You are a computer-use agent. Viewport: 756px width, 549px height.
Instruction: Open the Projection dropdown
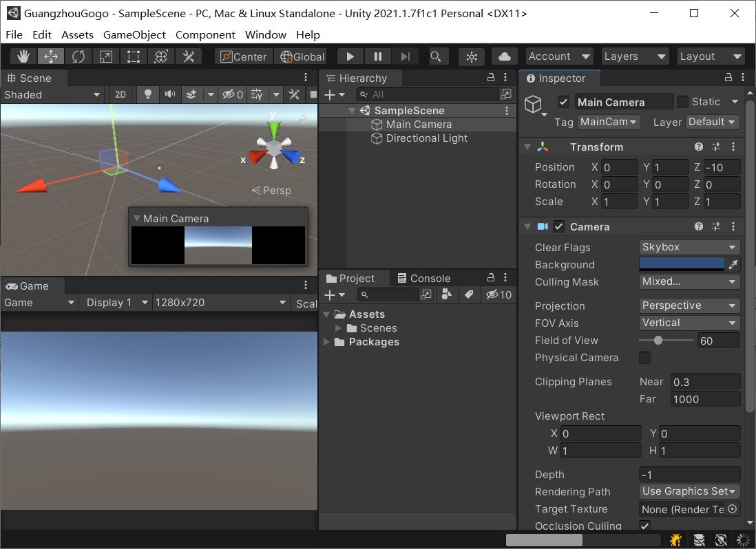689,305
